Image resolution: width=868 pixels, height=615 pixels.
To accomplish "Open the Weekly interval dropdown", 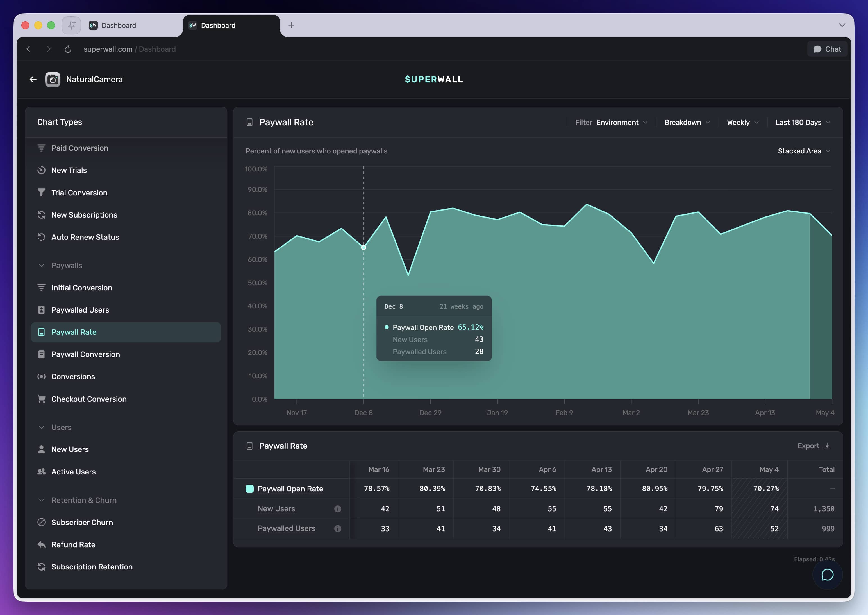I will 742,122.
